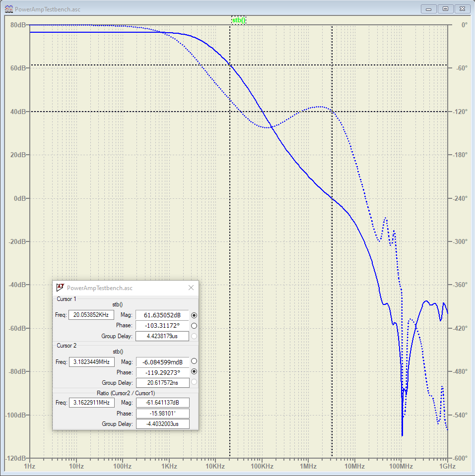475x476 pixels.
Task: Close the PowerAmpTestbench.asc plot window
Action: [463, 9]
